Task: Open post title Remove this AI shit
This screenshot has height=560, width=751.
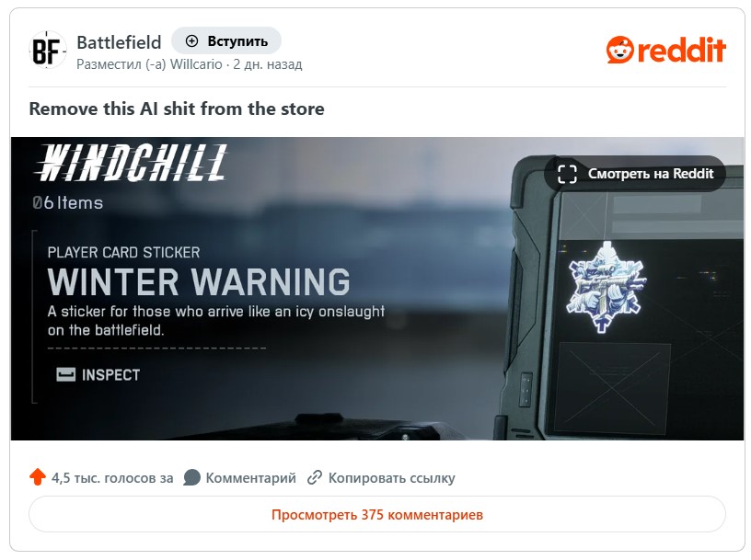Action: point(177,109)
